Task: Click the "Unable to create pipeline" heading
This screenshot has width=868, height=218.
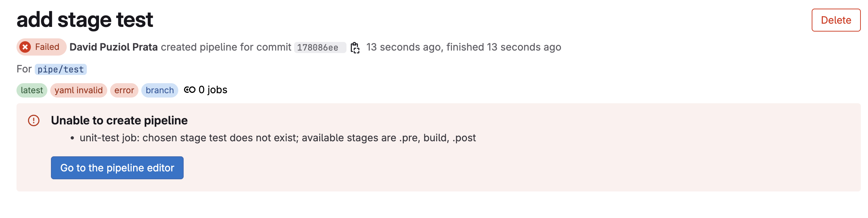Action: [119, 120]
